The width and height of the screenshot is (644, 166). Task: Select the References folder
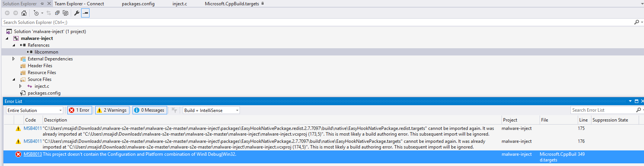(x=38, y=45)
